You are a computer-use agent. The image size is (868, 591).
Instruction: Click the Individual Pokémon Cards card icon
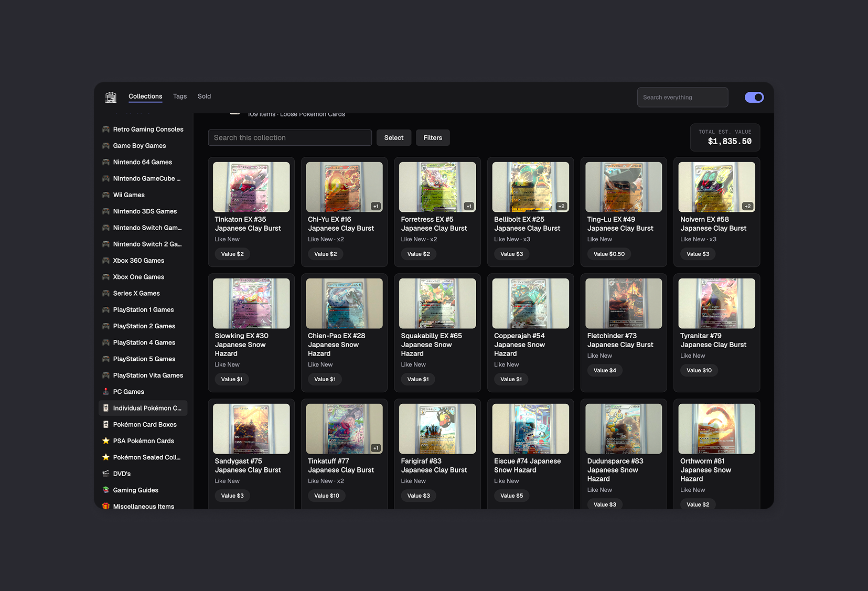106,408
